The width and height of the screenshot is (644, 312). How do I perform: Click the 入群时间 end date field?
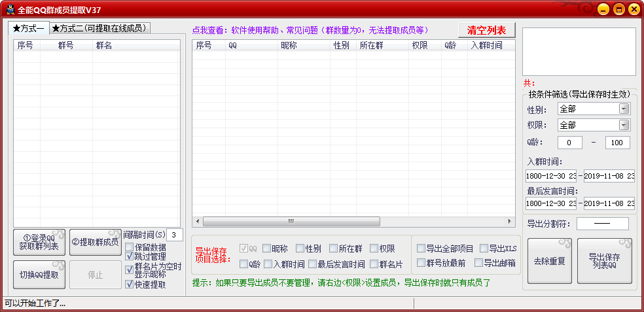pos(609,176)
